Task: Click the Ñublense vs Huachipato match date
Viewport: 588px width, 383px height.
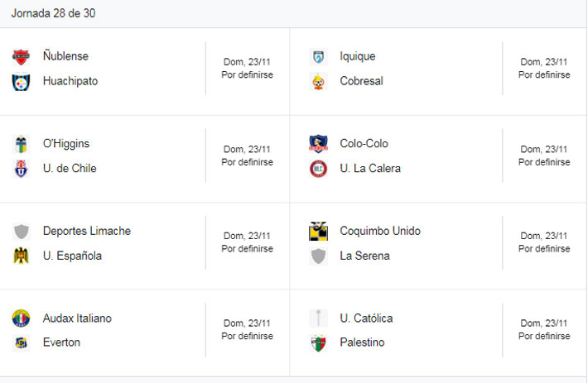Action: pos(247,62)
